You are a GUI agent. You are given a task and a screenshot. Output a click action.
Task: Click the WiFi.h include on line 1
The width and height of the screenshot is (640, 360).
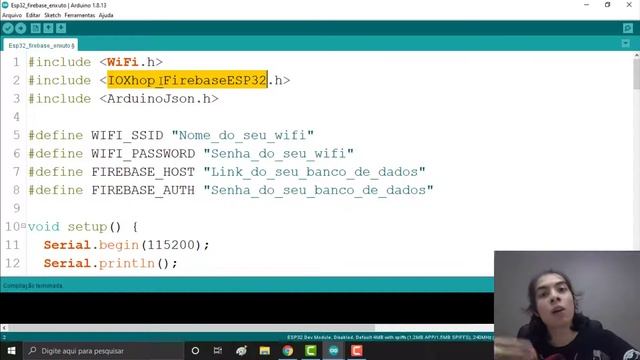(131, 62)
